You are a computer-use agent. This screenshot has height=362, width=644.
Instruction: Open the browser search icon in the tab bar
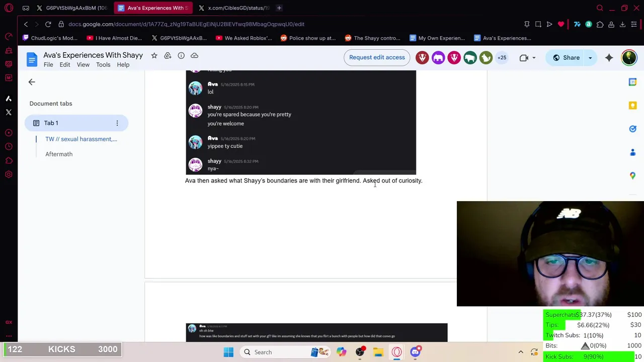(x=600, y=8)
